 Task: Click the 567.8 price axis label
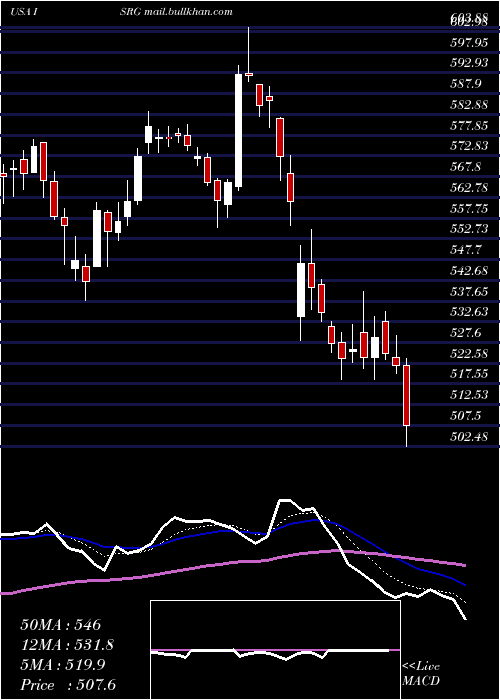(x=466, y=167)
